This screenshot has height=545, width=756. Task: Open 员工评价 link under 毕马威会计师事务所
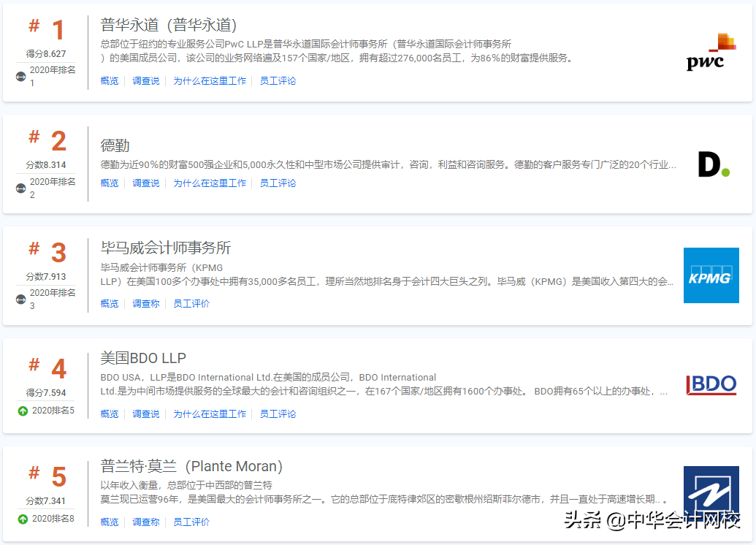(x=191, y=303)
